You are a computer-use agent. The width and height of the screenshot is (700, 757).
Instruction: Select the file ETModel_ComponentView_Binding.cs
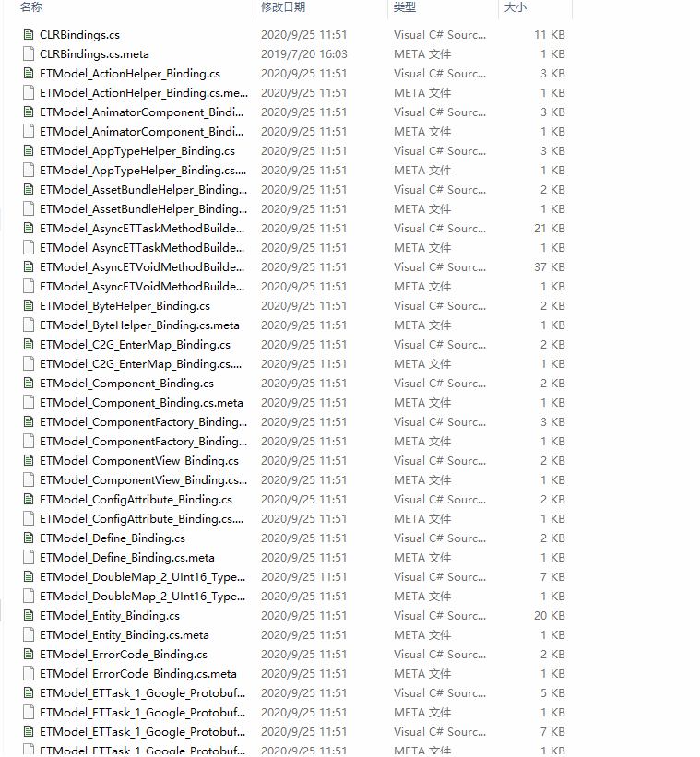click(138, 461)
